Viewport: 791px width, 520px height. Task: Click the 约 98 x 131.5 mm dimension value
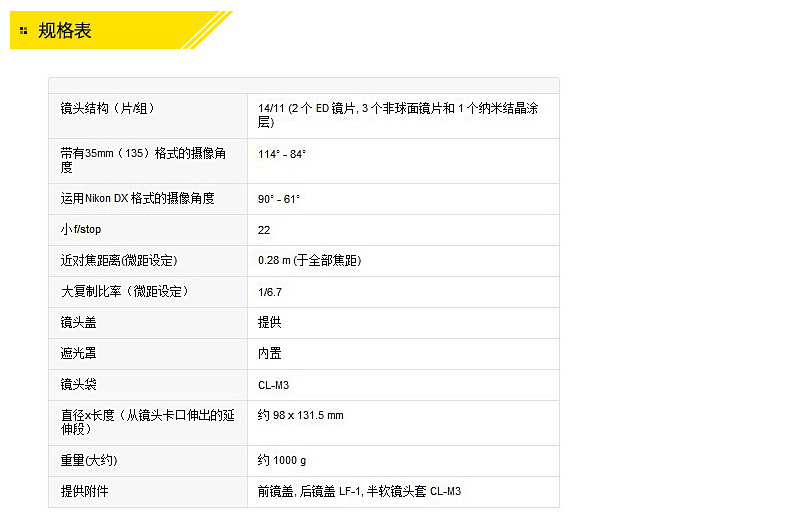300,415
